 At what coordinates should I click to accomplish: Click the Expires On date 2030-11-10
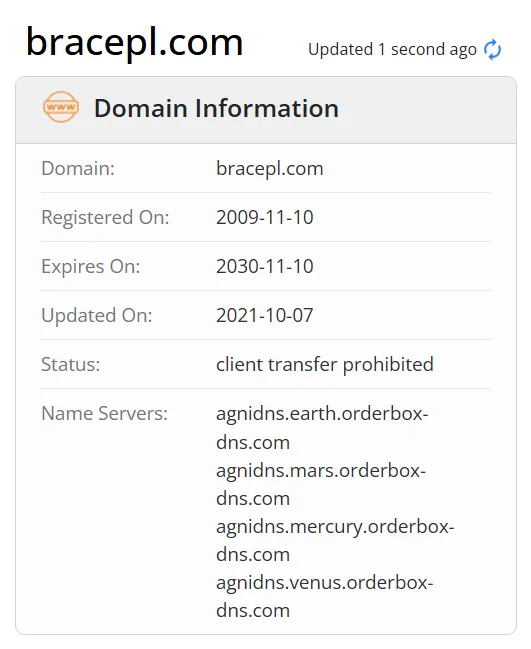pos(265,267)
